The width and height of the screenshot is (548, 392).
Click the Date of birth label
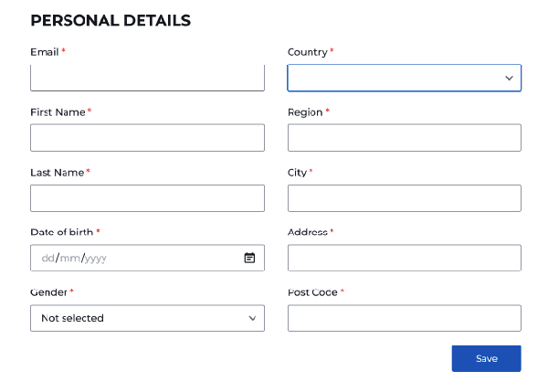[61, 232]
